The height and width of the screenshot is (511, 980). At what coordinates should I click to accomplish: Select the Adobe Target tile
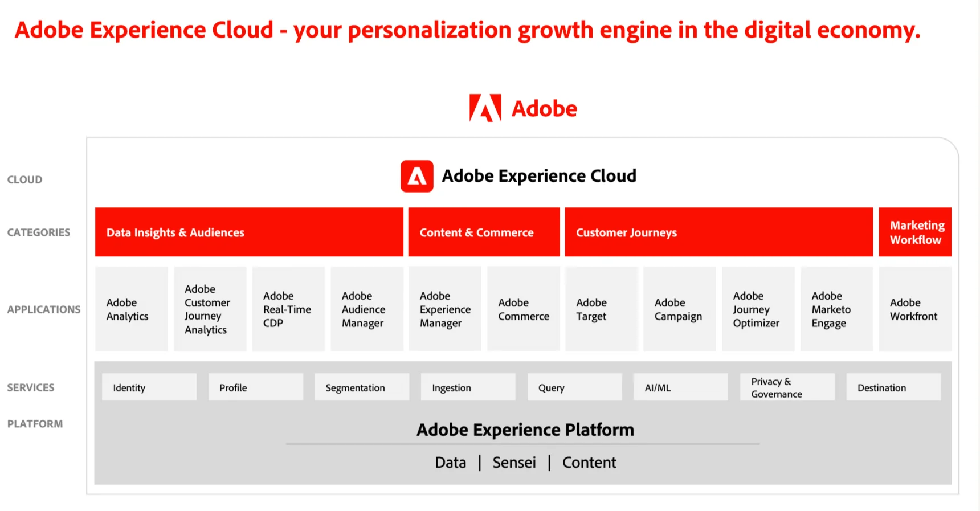pos(602,309)
